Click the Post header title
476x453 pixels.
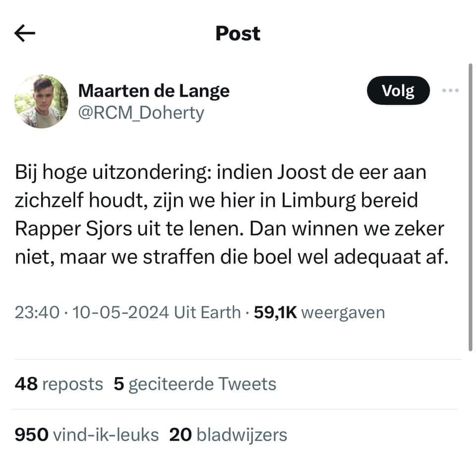pos(238,33)
